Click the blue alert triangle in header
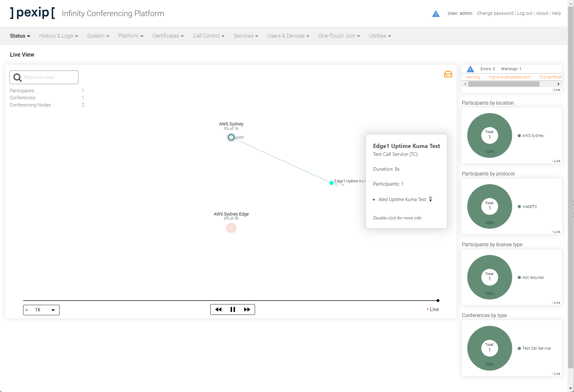Screen dimensions: 574x392 [x=436, y=14]
